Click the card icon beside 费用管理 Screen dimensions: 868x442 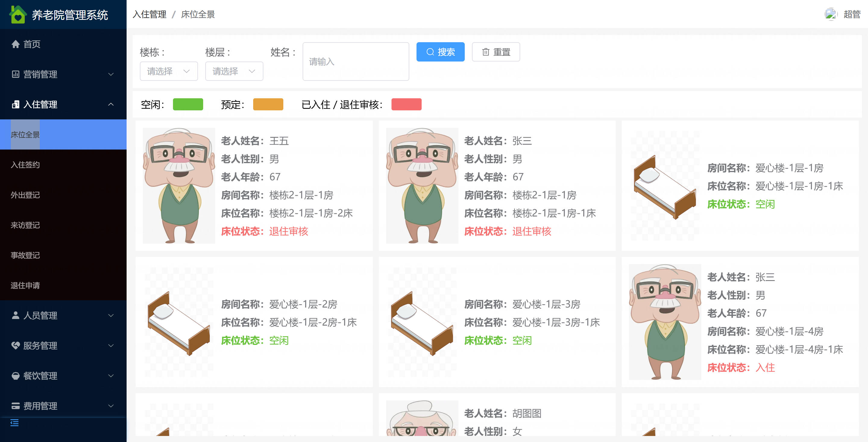point(15,406)
